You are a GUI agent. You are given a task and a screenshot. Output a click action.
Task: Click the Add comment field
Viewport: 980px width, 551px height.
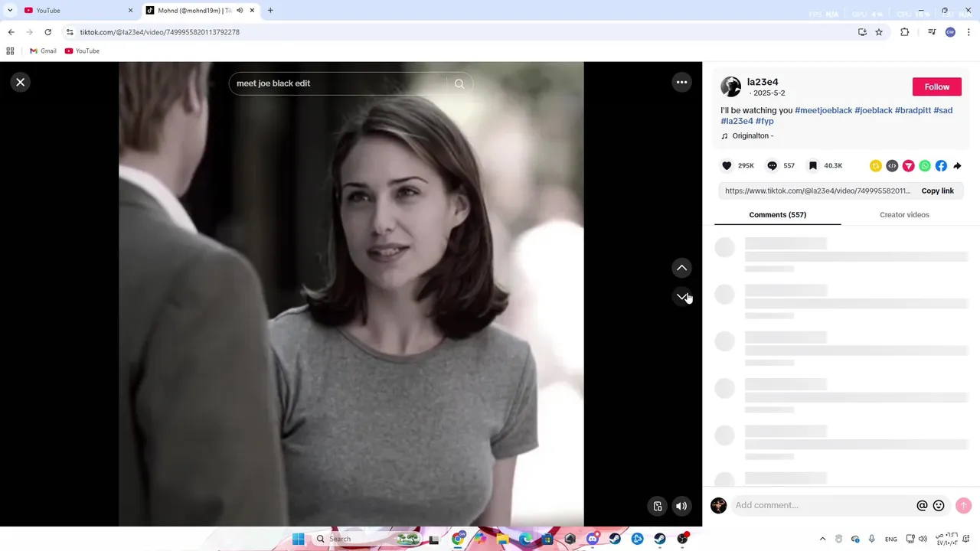click(x=823, y=505)
